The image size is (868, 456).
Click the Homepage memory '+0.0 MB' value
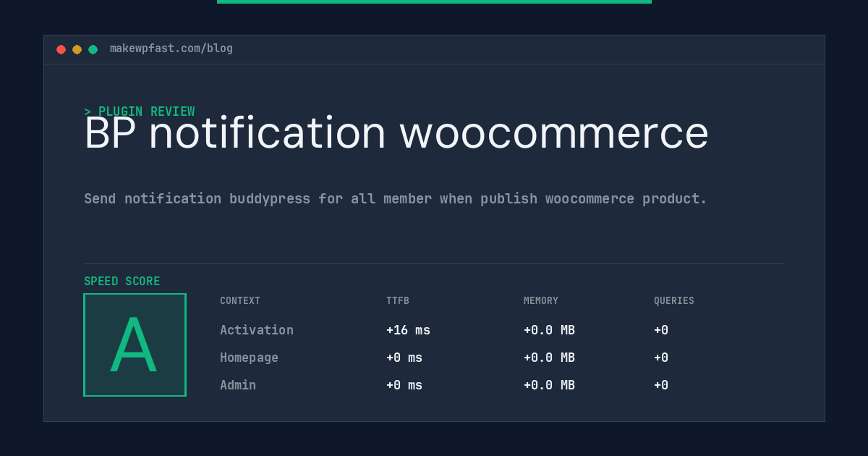549,358
